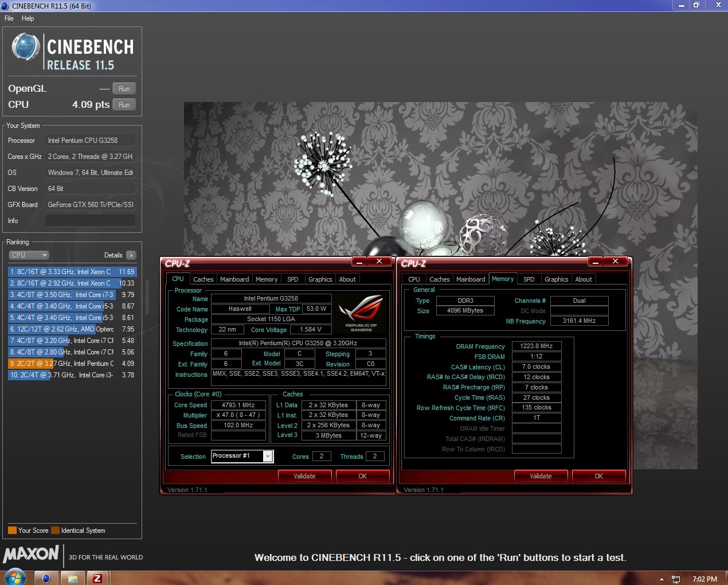Click OS field Windows 7, 64 Bit
This screenshot has width=728, height=585.
pos(91,173)
